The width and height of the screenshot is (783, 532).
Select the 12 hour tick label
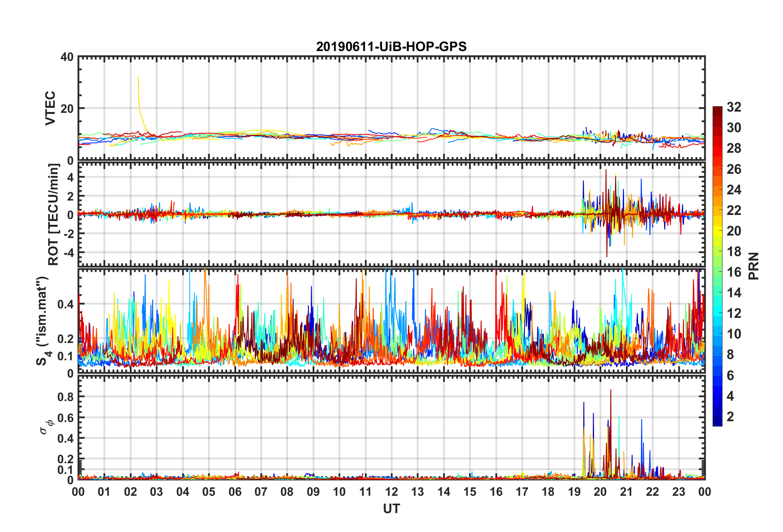click(x=391, y=492)
